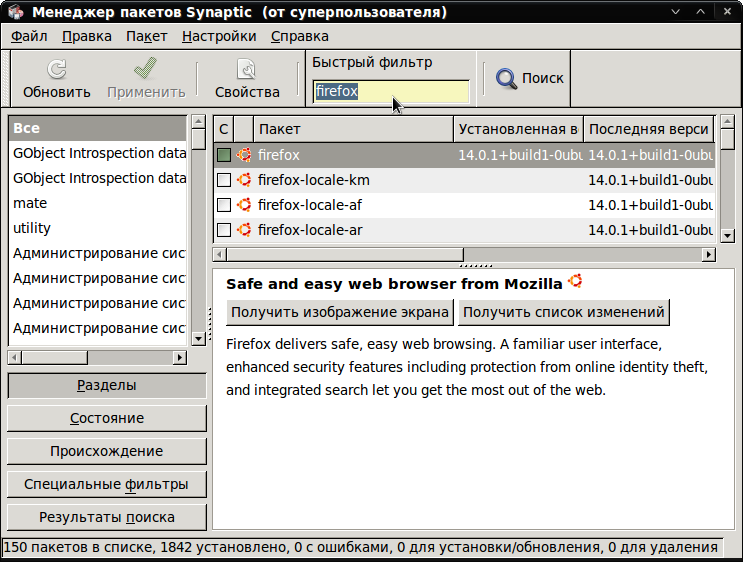Maximize window using title bar up chevron
This screenshot has height=562, width=743.
pos(701,12)
